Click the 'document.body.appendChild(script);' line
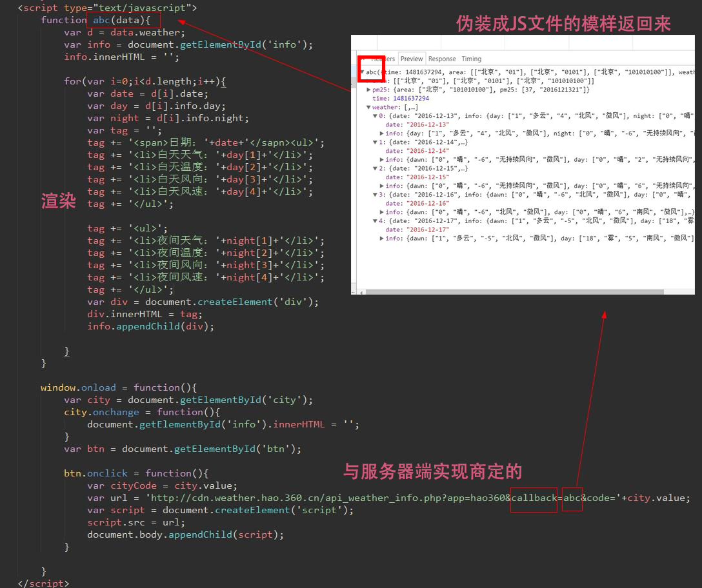Screen dimensions: 702x588 tap(185, 534)
